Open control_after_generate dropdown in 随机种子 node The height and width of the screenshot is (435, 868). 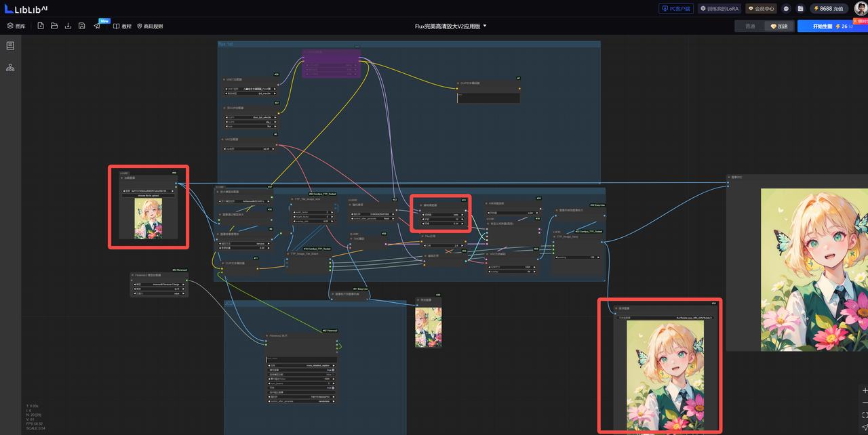coord(372,219)
